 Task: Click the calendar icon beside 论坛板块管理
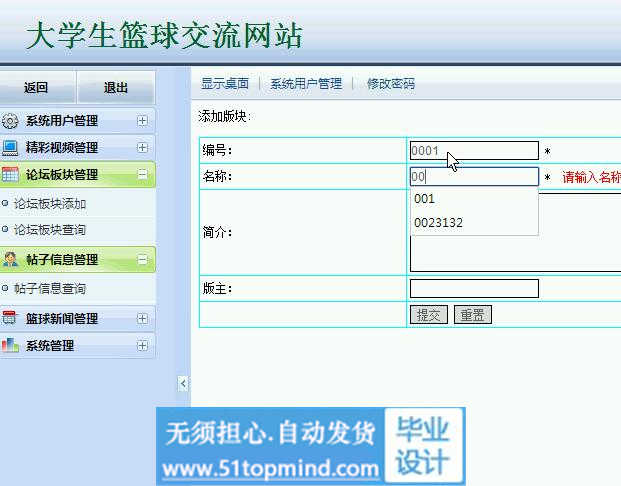(10, 174)
